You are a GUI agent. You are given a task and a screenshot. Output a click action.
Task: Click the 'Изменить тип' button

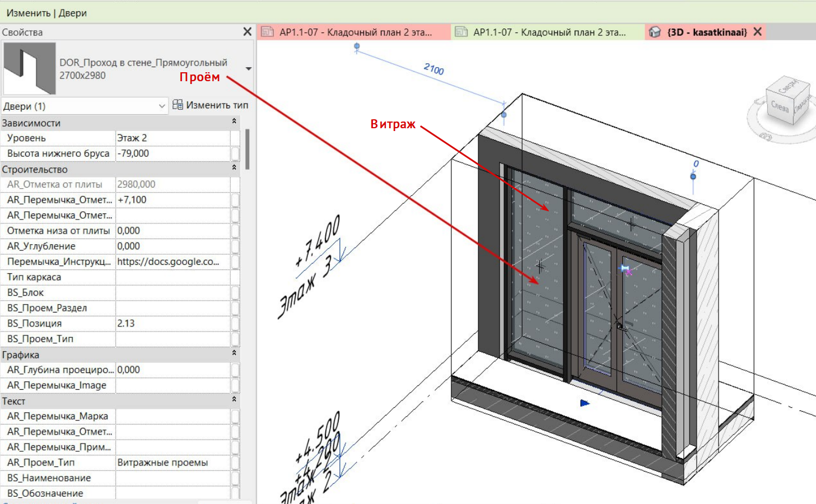coord(216,105)
